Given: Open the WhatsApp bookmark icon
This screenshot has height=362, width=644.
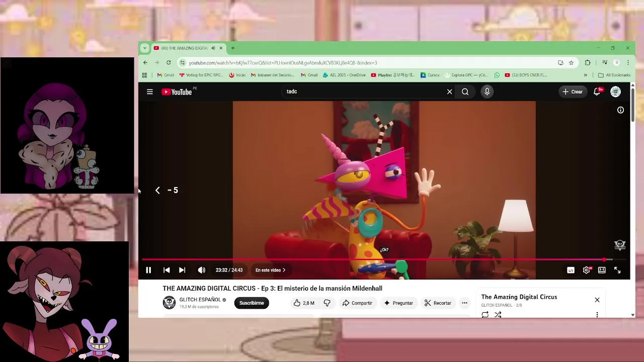Looking at the screenshot, I should [x=497, y=75].
